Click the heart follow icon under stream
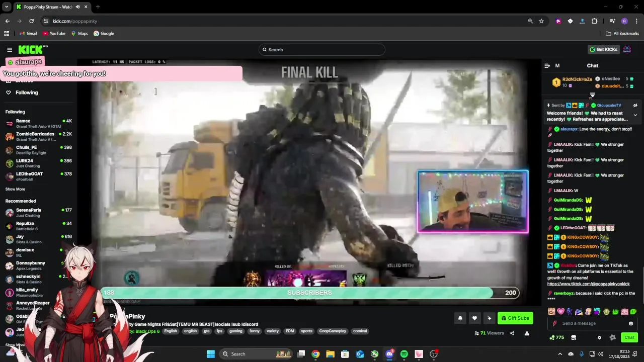The height and width of the screenshot is (362, 644). [x=474, y=318]
